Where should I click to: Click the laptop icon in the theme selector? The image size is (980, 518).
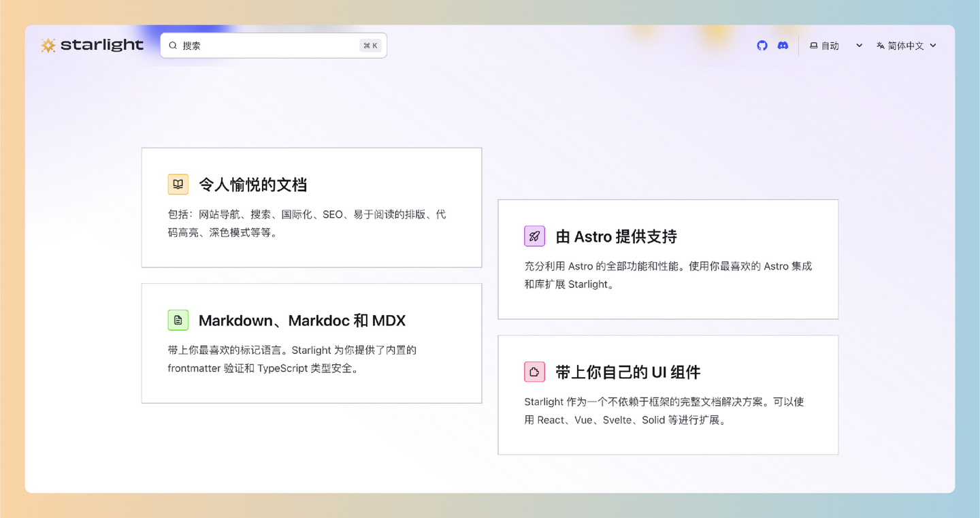(813, 46)
